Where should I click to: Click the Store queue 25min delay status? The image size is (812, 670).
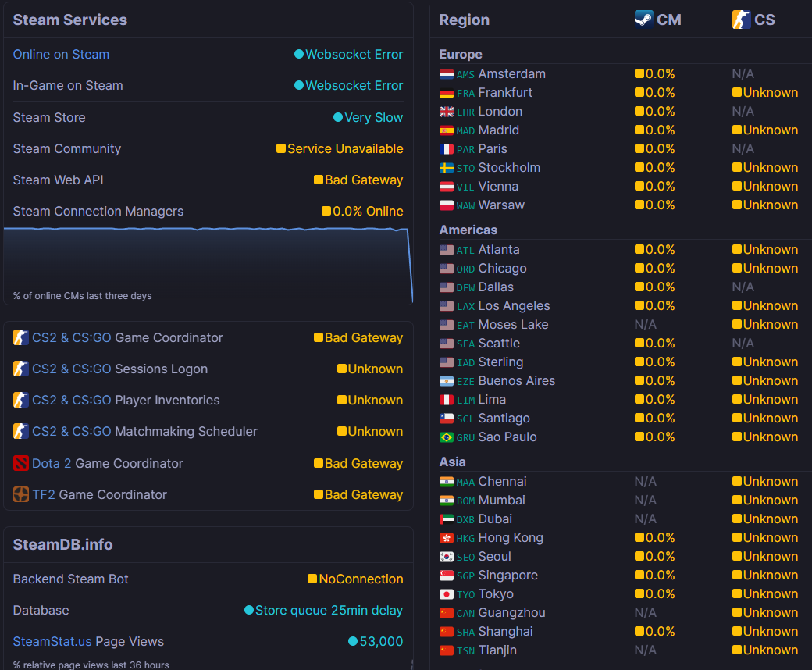[329, 611]
